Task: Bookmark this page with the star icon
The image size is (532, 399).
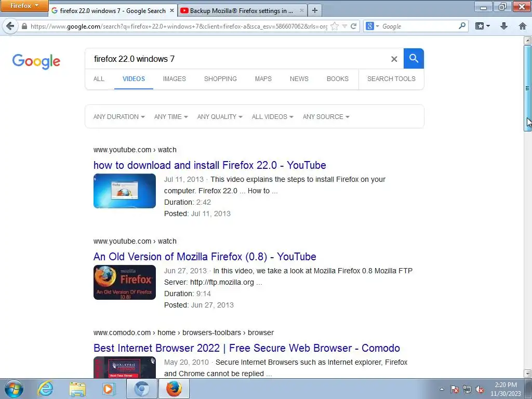Action: (x=335, y=26)
